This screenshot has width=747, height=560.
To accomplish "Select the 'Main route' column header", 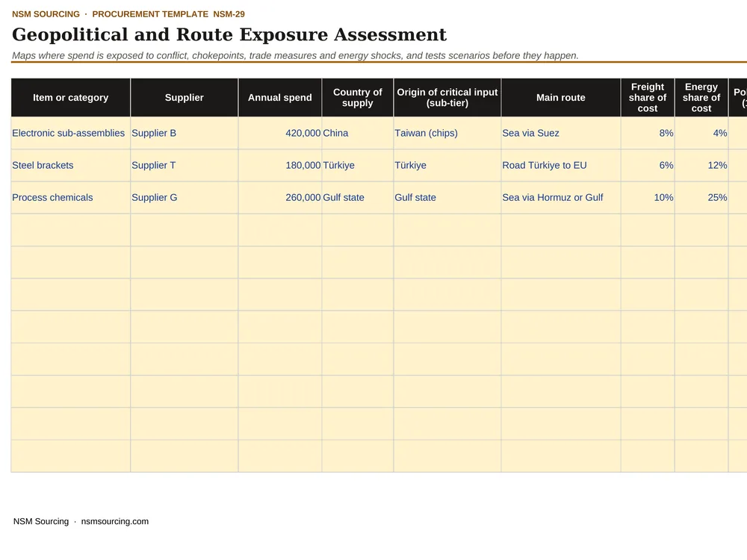I will (x=561, y=98).
